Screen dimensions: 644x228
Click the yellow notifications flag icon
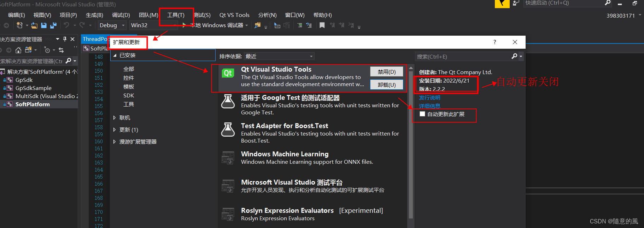(502, 4)
